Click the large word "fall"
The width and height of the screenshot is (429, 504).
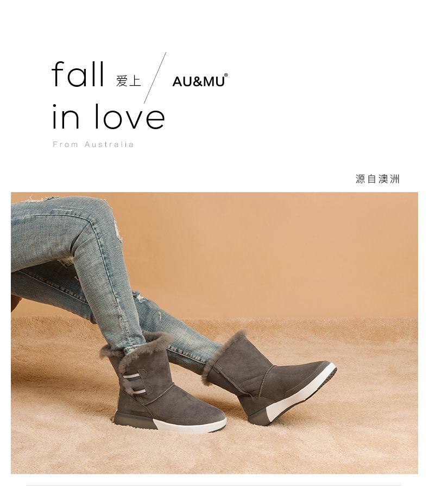(x=78, y=74)
